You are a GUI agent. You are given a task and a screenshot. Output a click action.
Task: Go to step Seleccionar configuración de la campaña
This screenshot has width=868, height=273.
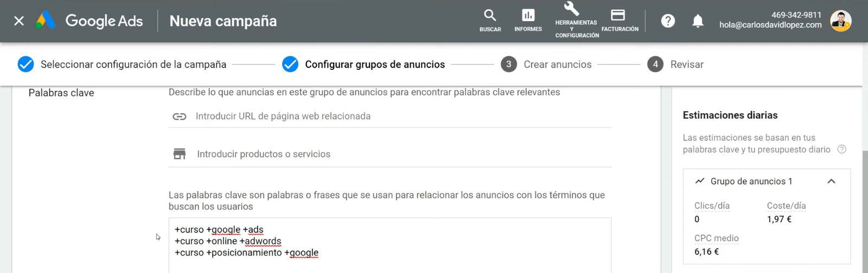122,64
